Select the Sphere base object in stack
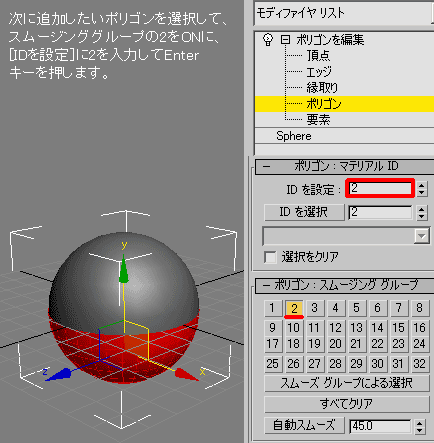This screenshot has height=443, width=434. pyautogui.click(x=294, y=136)
